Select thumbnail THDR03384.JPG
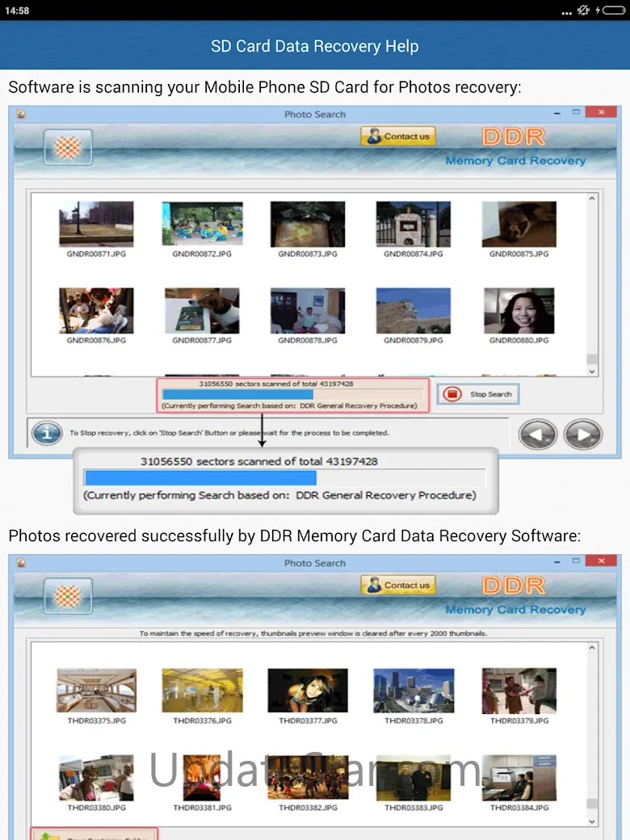The image size is (630, 840). [519, 777]
